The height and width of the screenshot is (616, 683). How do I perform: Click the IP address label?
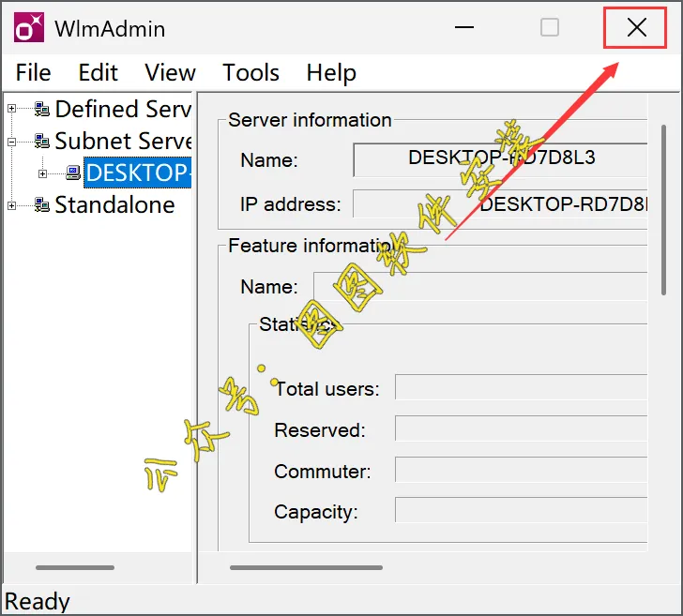(x=291, y=203)
